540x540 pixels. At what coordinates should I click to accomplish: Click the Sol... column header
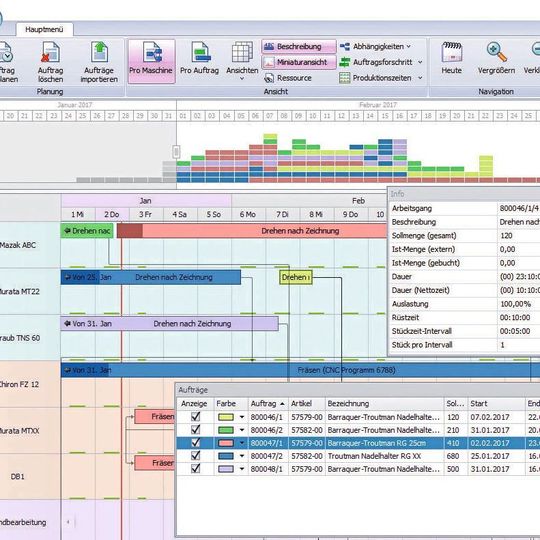[x=455, y=404]
